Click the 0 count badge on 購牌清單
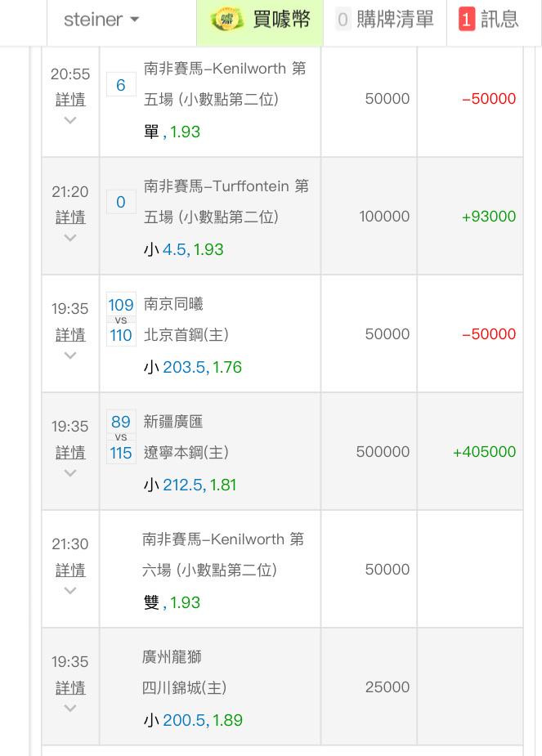This screenshot has height=756, width=542. tap(343, 20)
